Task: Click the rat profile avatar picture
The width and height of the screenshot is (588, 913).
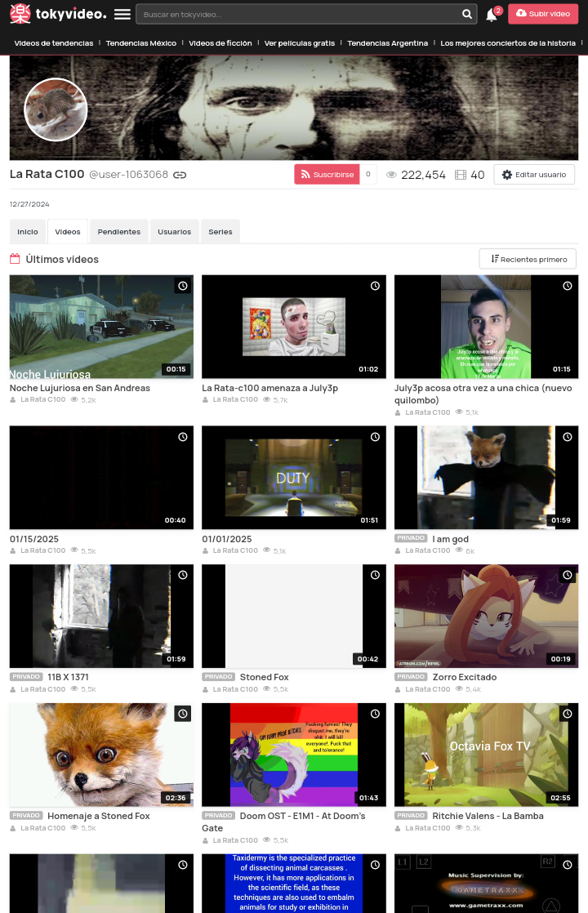Action: [56, 109]
